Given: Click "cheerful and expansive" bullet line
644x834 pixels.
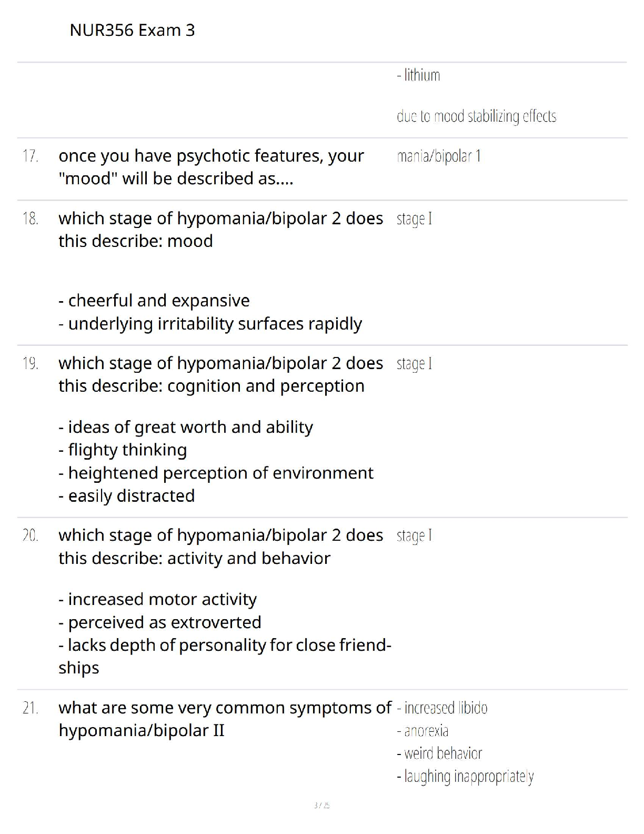Looking at the screenshot, I should [154, 301].
